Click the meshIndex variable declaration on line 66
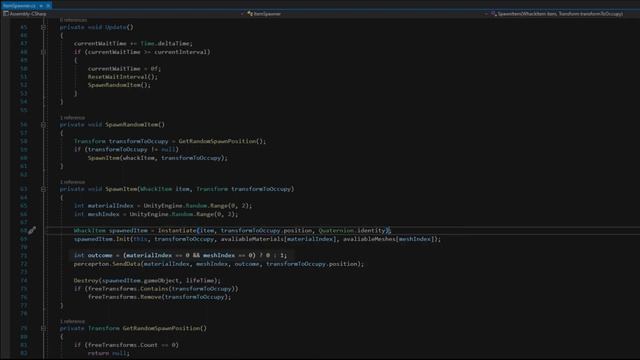This screenshot has width=640, height=360. coord(104,214)
